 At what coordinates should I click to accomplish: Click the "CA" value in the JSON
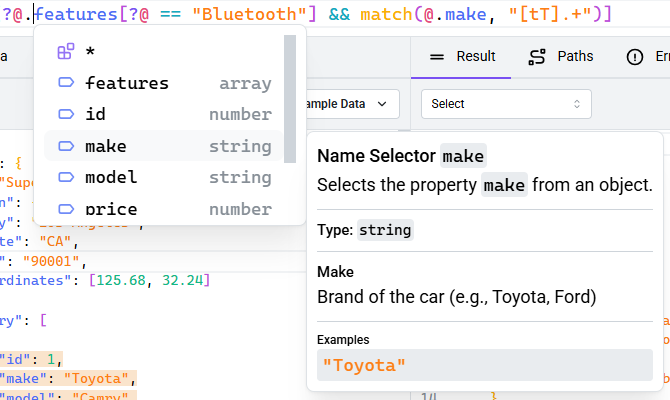coord(55,241)
